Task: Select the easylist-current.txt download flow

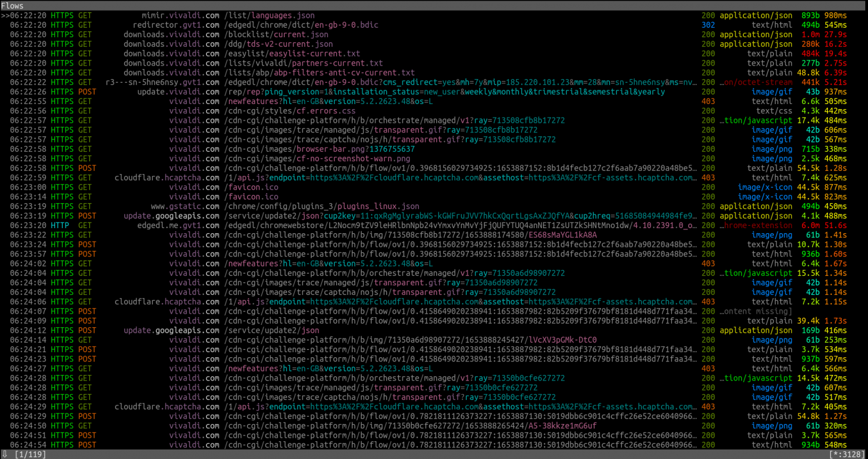Action: pos(434,54)
